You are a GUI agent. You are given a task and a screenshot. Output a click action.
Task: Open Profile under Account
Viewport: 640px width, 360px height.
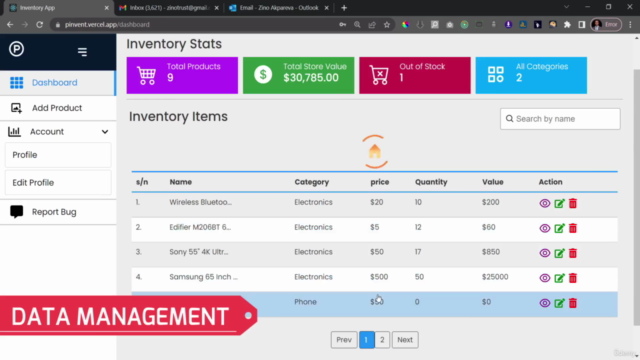point(58,155)
